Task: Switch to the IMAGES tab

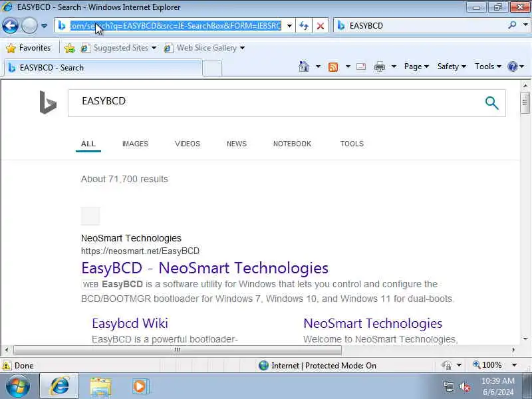Action: [x=135, y=144]
